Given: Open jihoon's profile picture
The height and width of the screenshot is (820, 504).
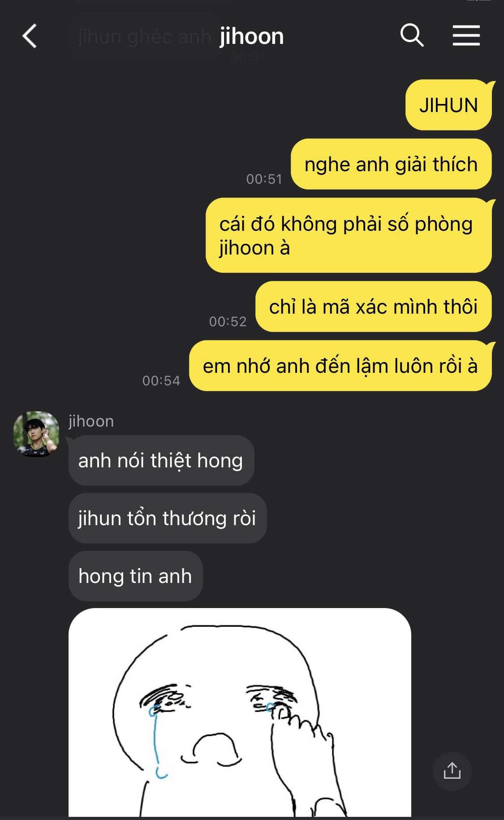Looking at the screenshot, I should (36, 434).
